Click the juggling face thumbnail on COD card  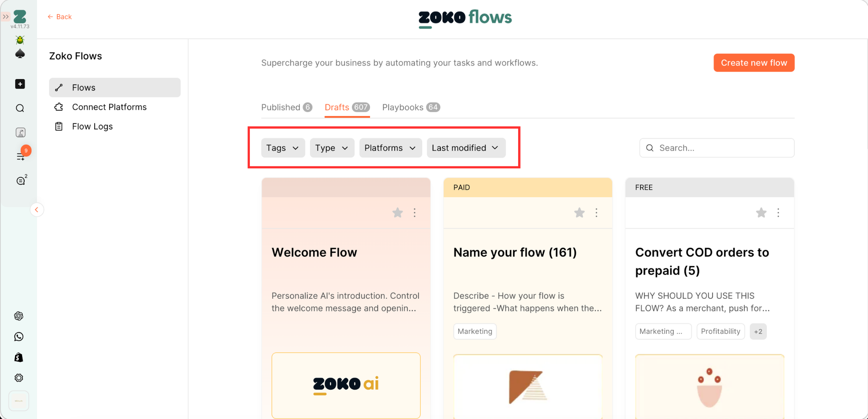pos(710,386)
